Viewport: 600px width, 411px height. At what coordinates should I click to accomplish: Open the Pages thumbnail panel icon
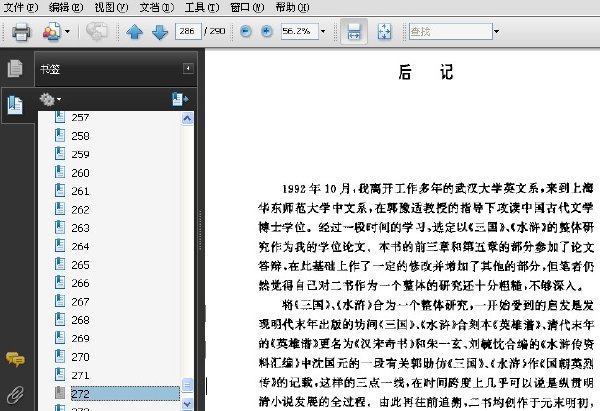[15, 69]
